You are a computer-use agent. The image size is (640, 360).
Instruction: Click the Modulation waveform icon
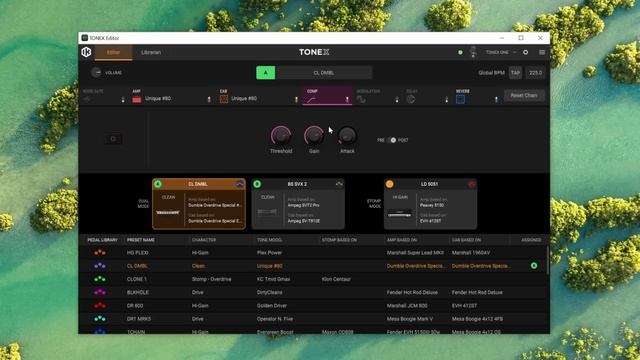click(x=361, y=99)
